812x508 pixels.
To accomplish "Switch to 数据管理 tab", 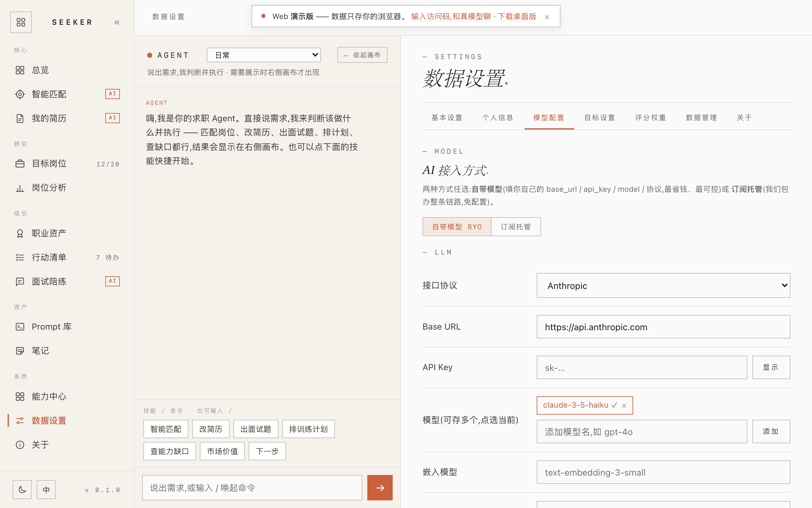I will tap(702, 117).
